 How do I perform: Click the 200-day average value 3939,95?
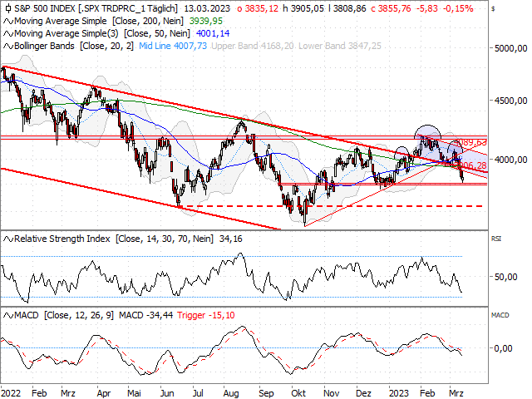(206, 21)
